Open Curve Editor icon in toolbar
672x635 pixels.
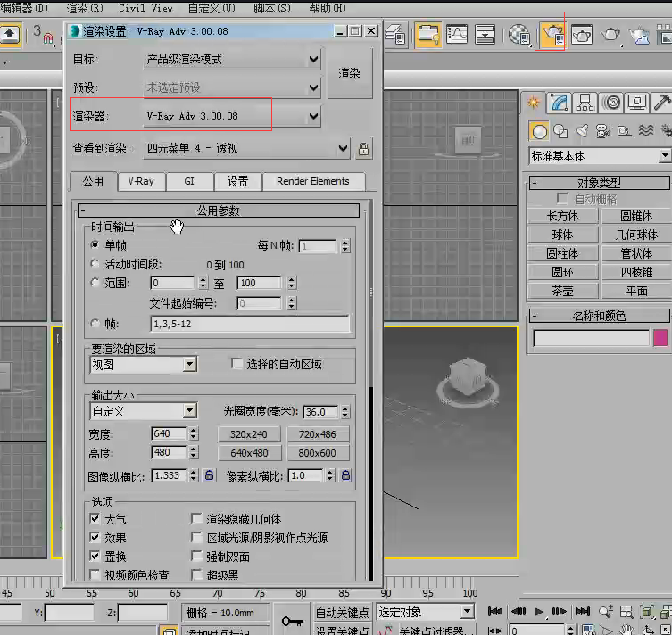click(457, 34)
